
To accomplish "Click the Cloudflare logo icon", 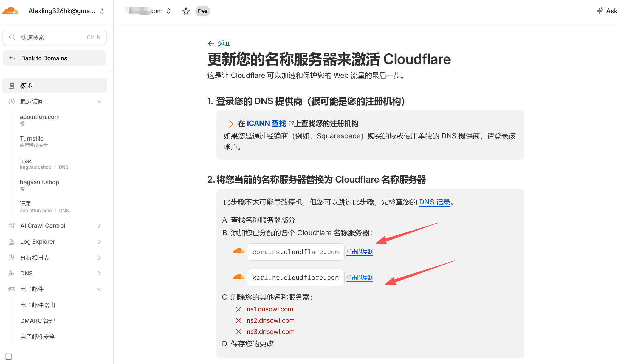I will (x=10, y=11).
